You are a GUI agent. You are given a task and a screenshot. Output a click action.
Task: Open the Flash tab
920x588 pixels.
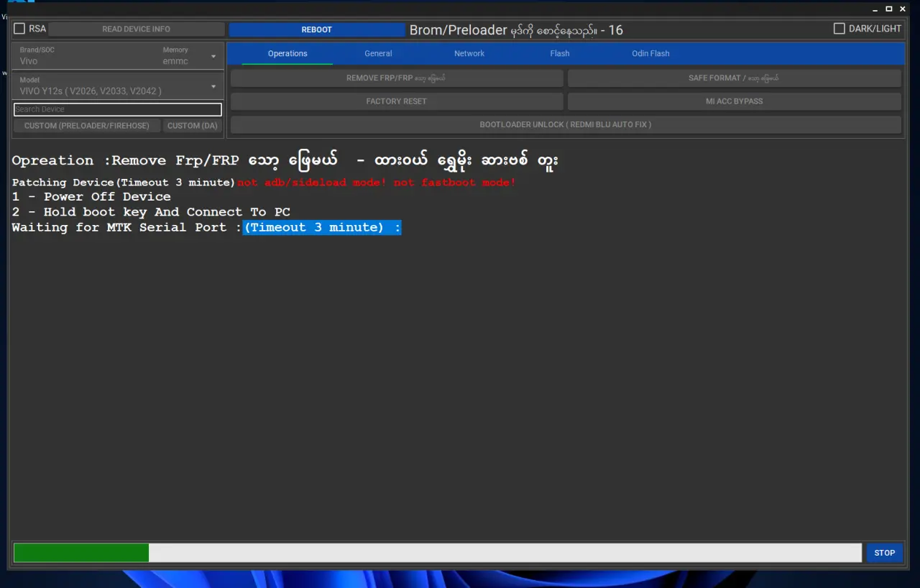560,54
